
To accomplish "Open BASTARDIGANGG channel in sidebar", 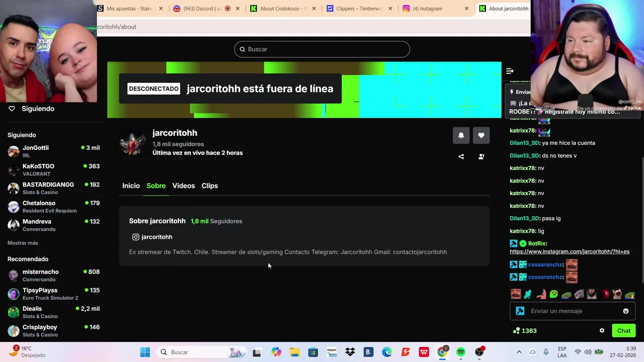I will point(53,188).
